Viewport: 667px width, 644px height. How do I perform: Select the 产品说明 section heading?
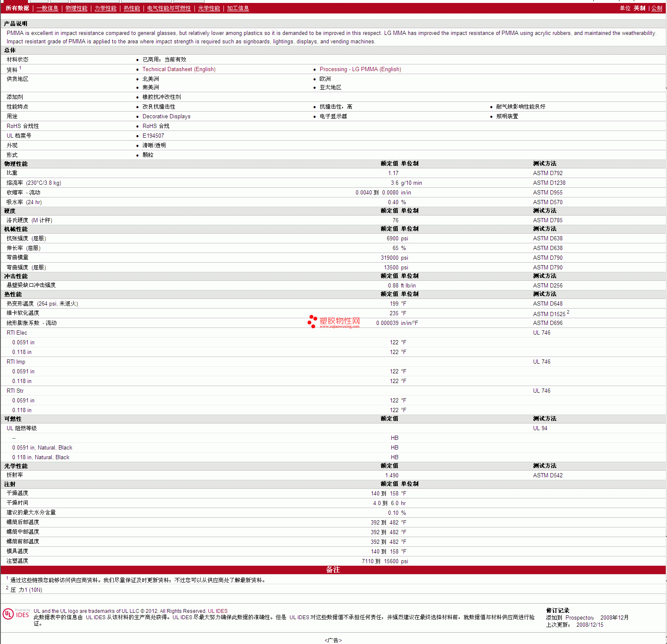tap(16, 24)
